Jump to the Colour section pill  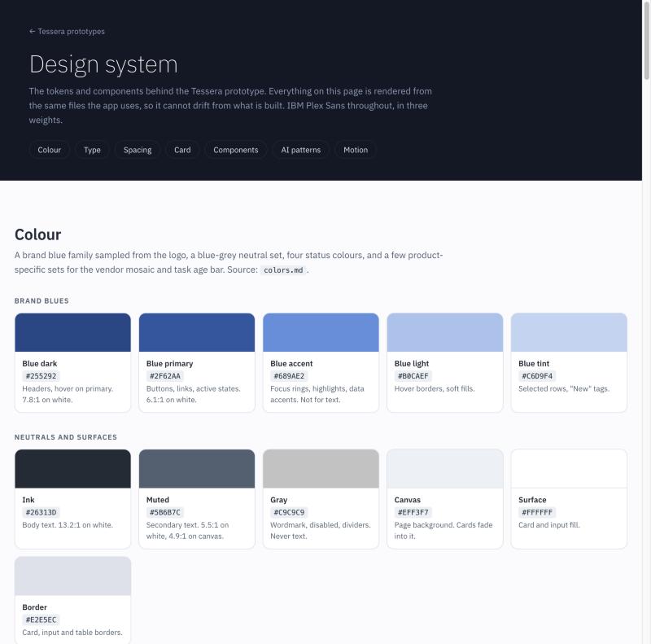pyautogui.click(x=49, y=150)
